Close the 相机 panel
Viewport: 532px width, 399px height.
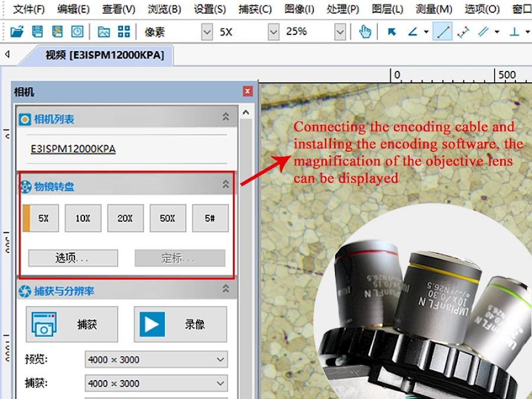pyautogui.click(x=248, y=91)
